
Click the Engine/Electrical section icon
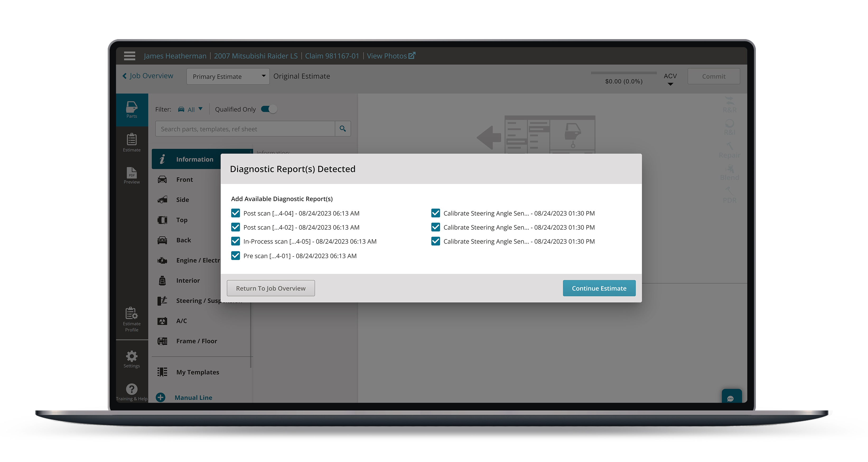pos(163,260)
